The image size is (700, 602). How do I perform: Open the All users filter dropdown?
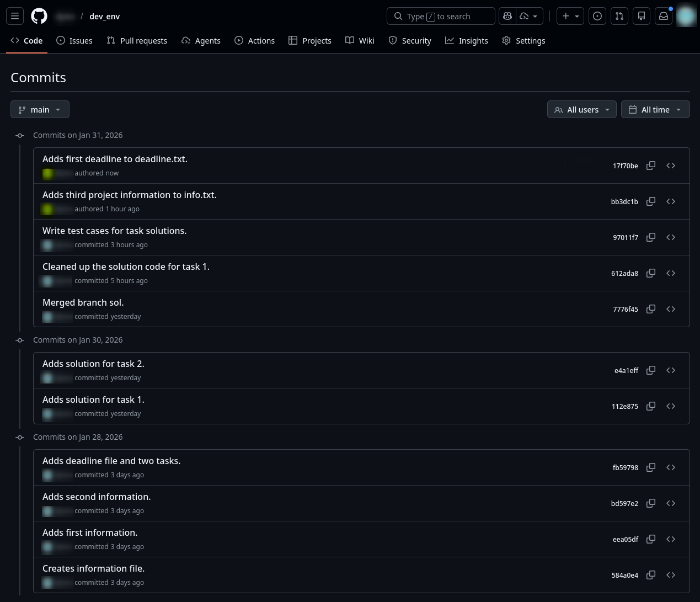(581, 110)
